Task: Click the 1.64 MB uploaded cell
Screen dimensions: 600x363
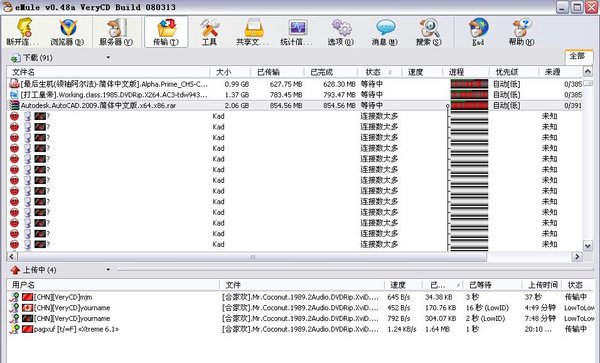Action: click(437, 329)
